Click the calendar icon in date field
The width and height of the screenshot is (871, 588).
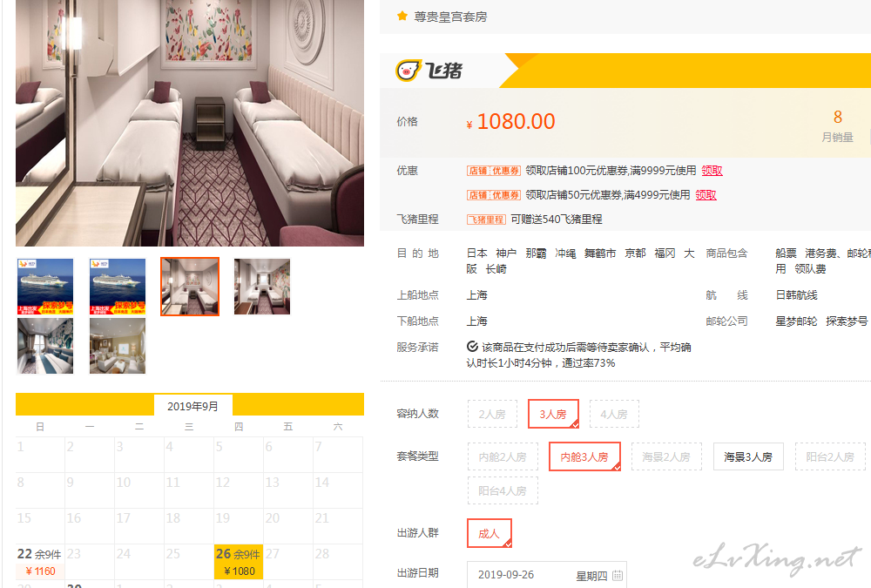coord(618,576)
